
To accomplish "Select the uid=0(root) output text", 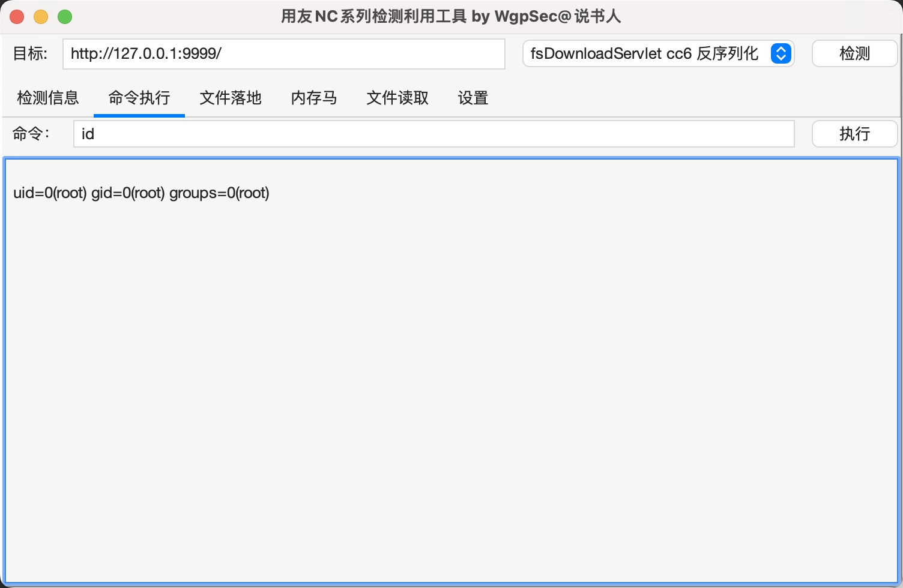I will [141, 193].
